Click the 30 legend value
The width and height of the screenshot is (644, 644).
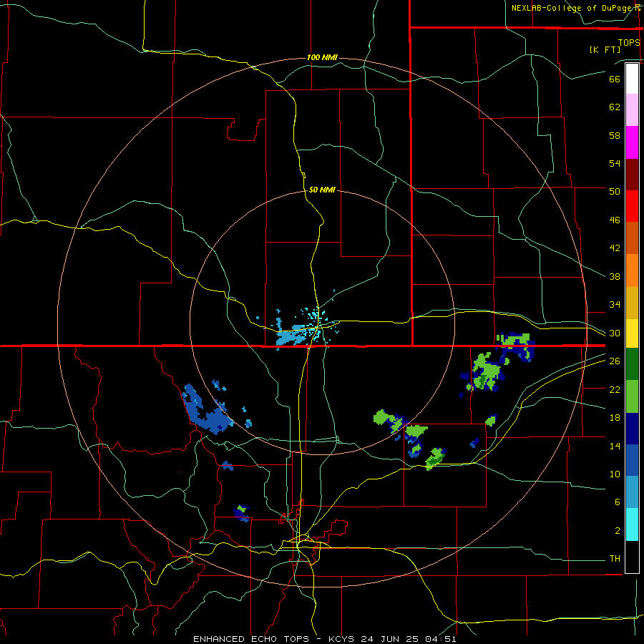tap(615, 333)
